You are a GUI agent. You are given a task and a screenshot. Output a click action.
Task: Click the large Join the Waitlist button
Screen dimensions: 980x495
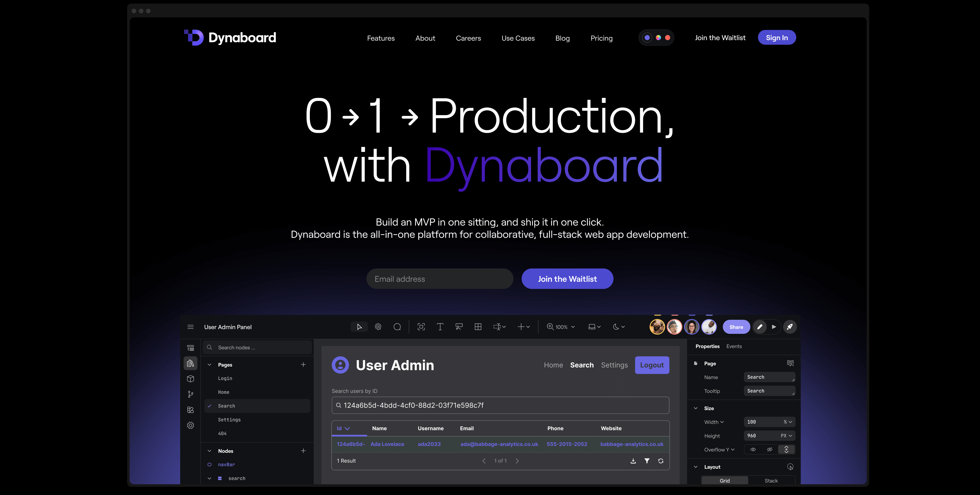coord(567,279)
